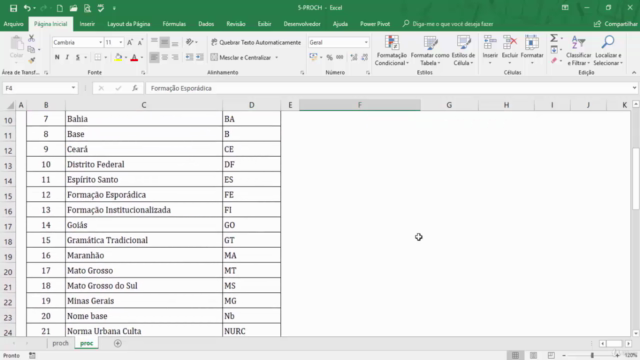This screenshot has height=360, width=640.
Task: Delete cells with Excluir button
Action: tap(510, 51)
